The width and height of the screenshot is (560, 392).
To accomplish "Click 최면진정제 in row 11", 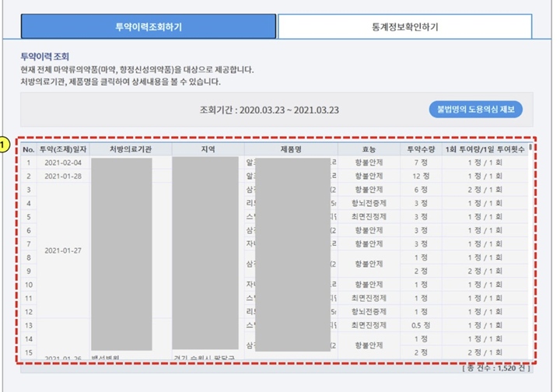I will tap(369, 299).
